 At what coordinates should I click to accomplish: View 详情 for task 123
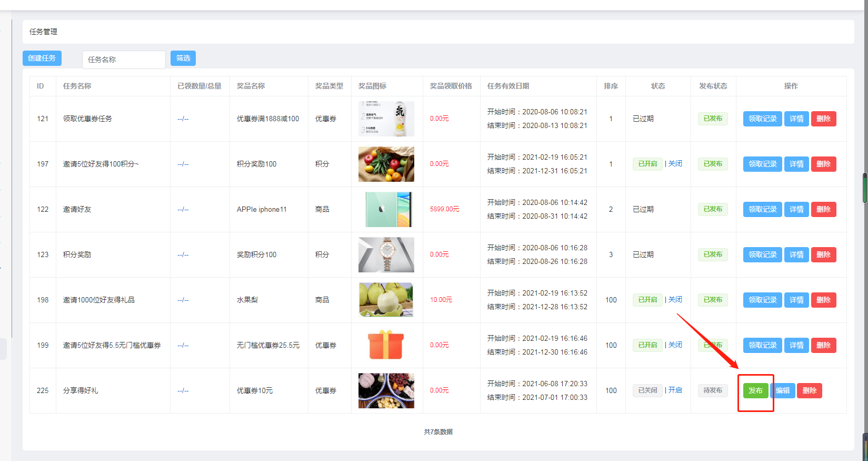[796, 254]
